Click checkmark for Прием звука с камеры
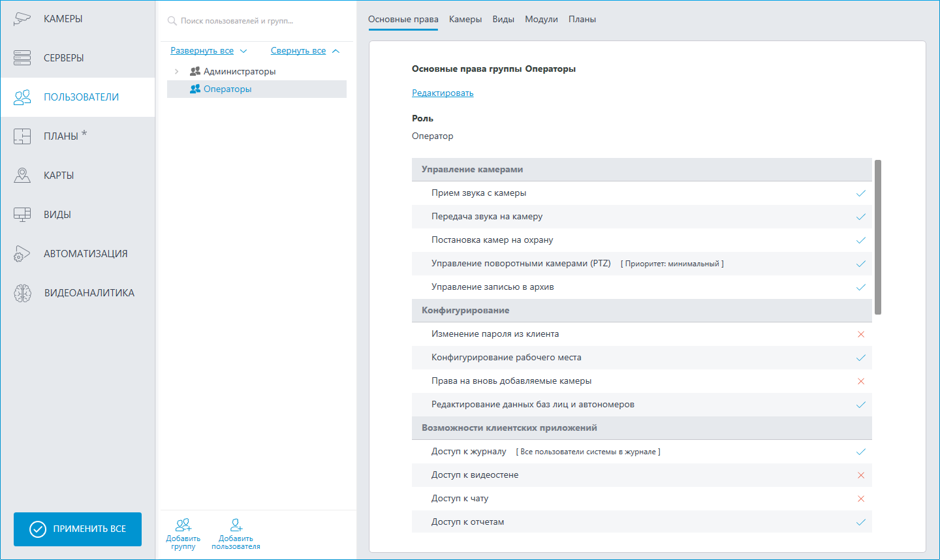Viewport: 940px width, 560px height. [861, 193]
